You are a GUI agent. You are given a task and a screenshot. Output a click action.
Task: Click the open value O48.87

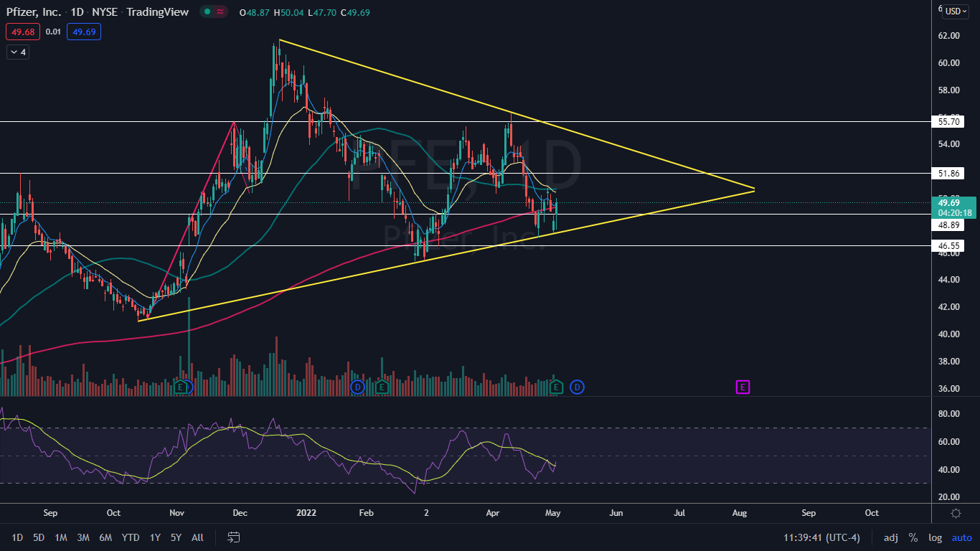click(x=255, y=12)
